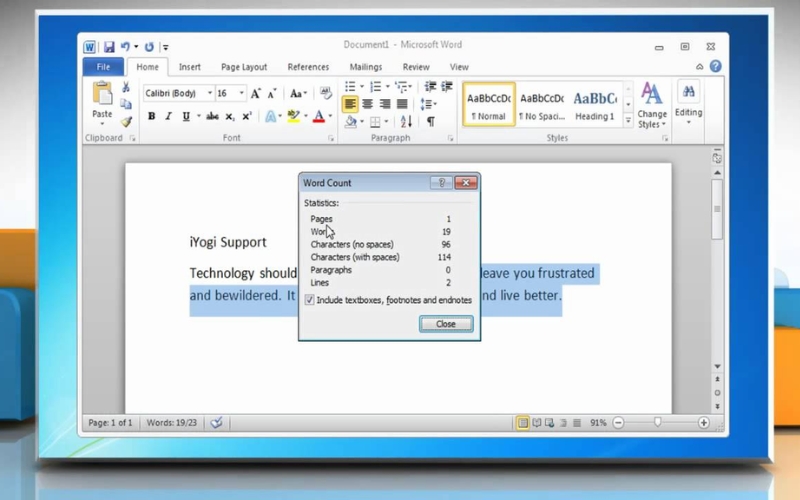The height and width of the screenshot is (500, 800).
Task: Toggle Underline formatting
Action: 186,117
